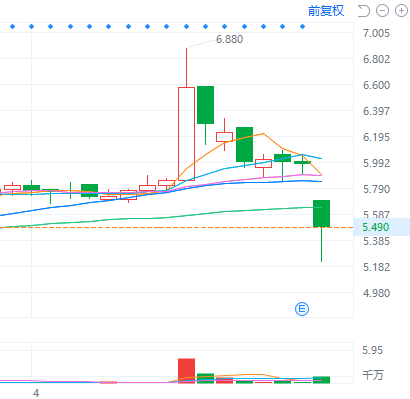This screenshot has height=399, width=410.
Task: Click the date axis label 4
Action: point(36,393)
